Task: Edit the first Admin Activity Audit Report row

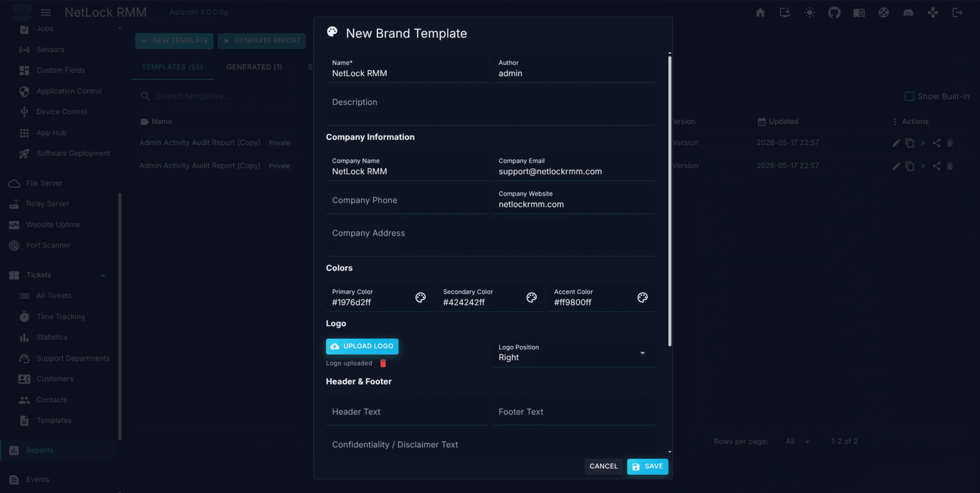Action: [896, 143]
